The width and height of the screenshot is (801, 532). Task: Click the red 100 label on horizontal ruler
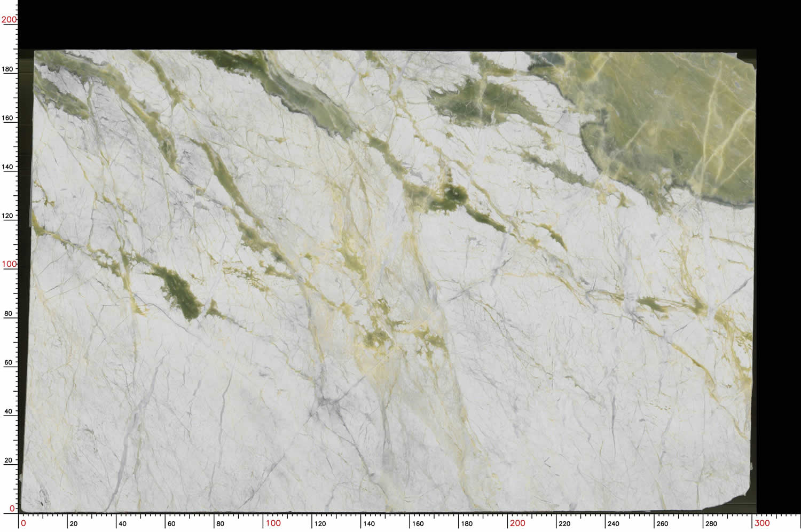273,523
